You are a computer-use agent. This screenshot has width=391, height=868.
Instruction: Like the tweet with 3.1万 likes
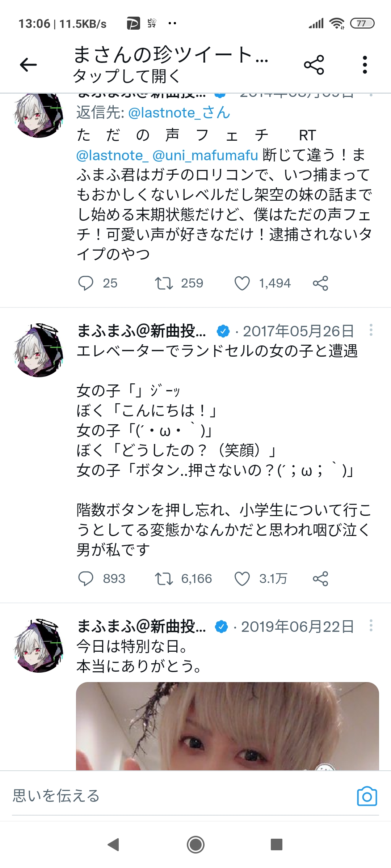coord(242,579)
